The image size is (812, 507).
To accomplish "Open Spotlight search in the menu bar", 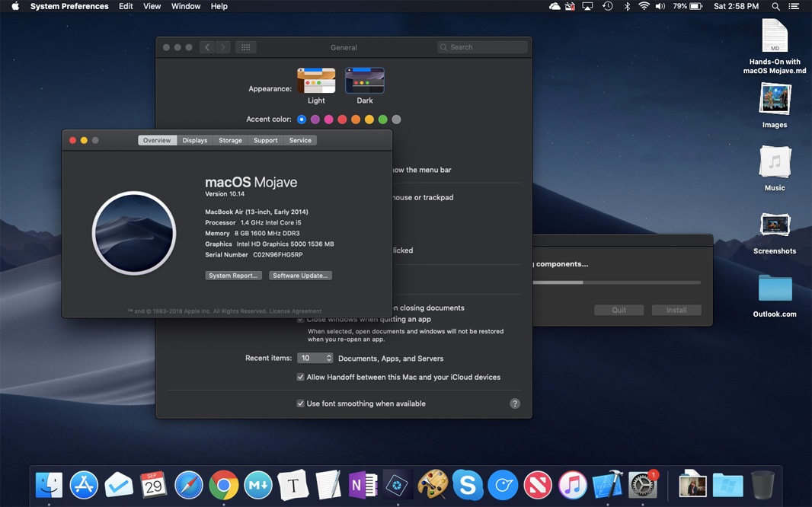I will click(775, 6).
